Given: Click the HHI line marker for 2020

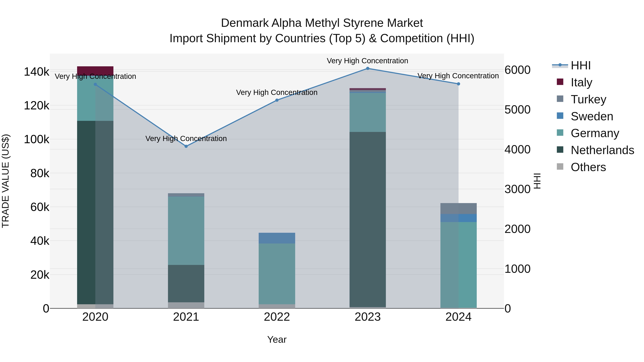Looking at the screenshot, I should point(95,84).
